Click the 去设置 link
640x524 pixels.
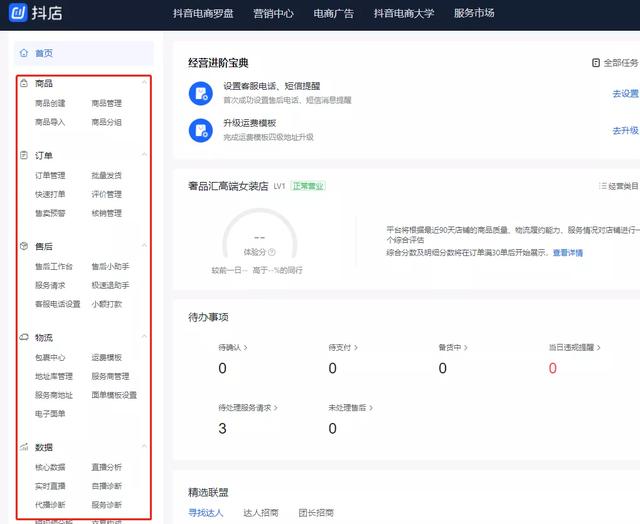pos(625,93)
